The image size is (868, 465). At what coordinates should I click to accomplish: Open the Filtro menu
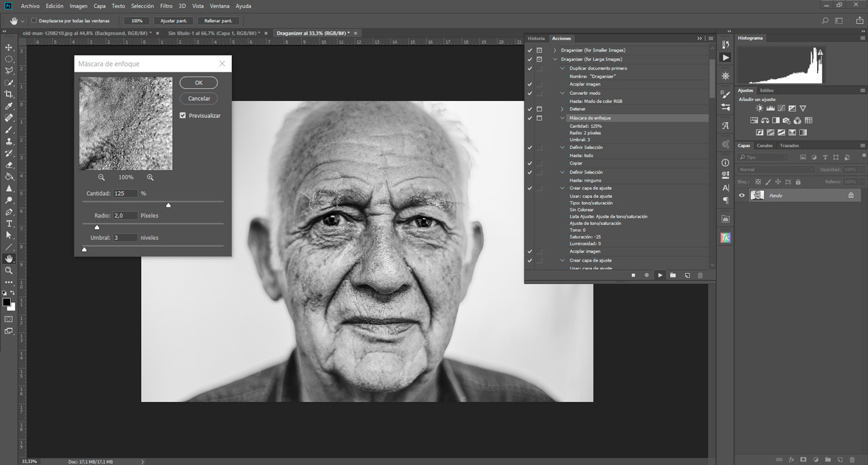(x=166, y=6)
